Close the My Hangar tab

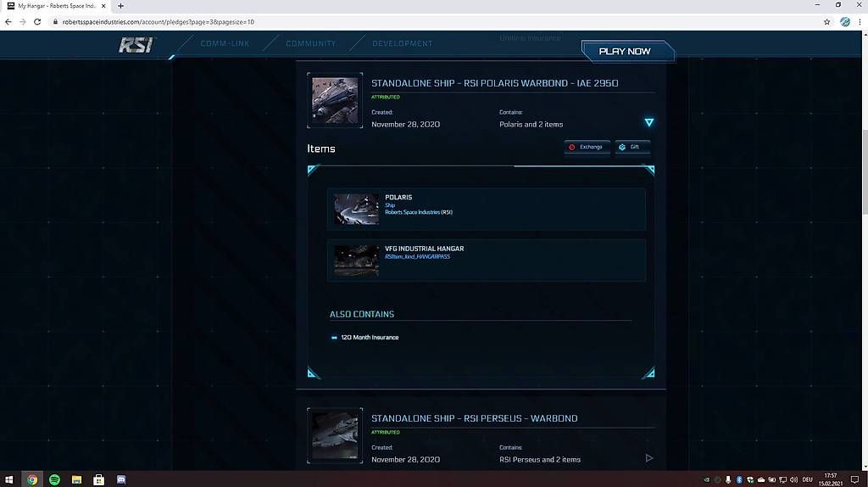coord(103,6)
